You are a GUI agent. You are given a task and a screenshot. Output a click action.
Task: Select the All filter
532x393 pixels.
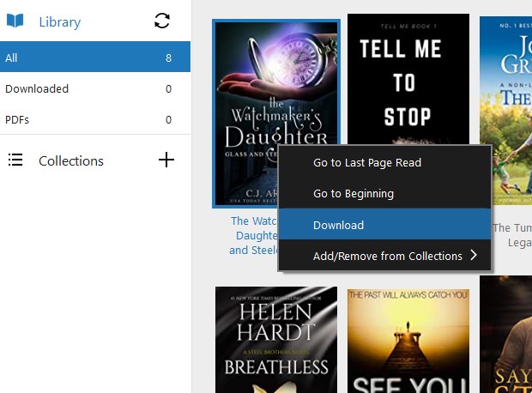[x=95, y=57]
